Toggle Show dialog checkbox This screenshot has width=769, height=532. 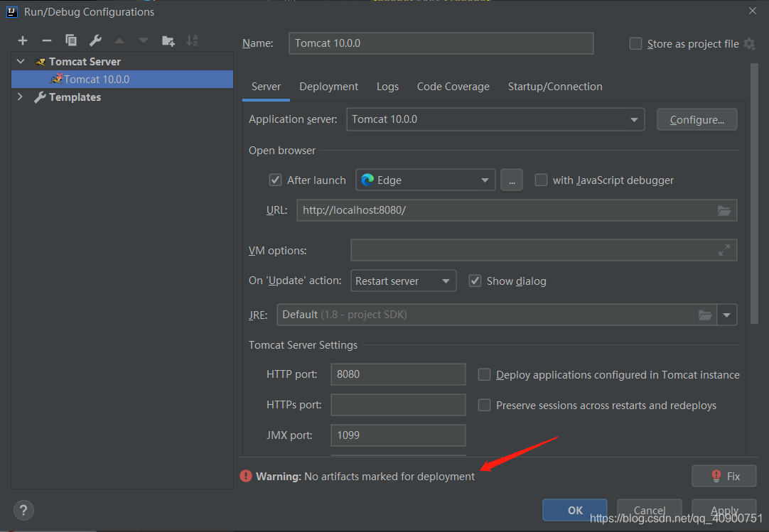click(x=475, y=281)
